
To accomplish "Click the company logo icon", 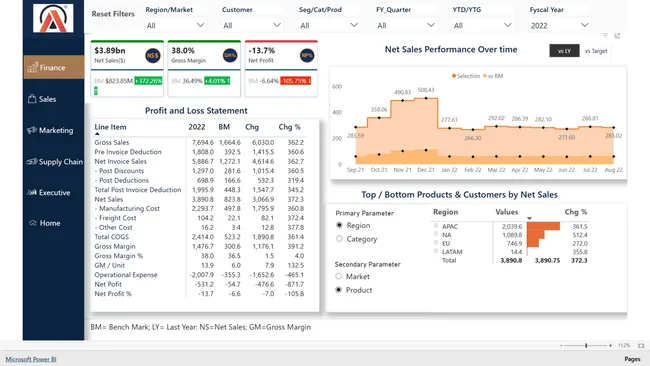I will point(53,18).
